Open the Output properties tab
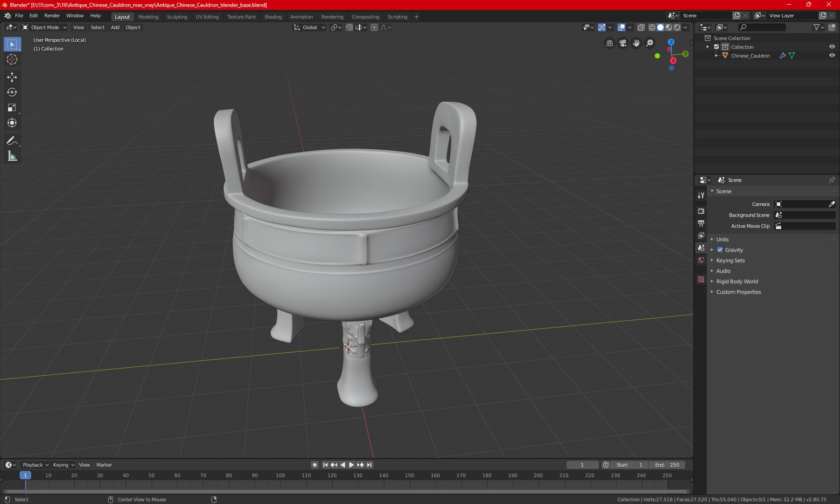840x504 pixels. coord(701,224)
